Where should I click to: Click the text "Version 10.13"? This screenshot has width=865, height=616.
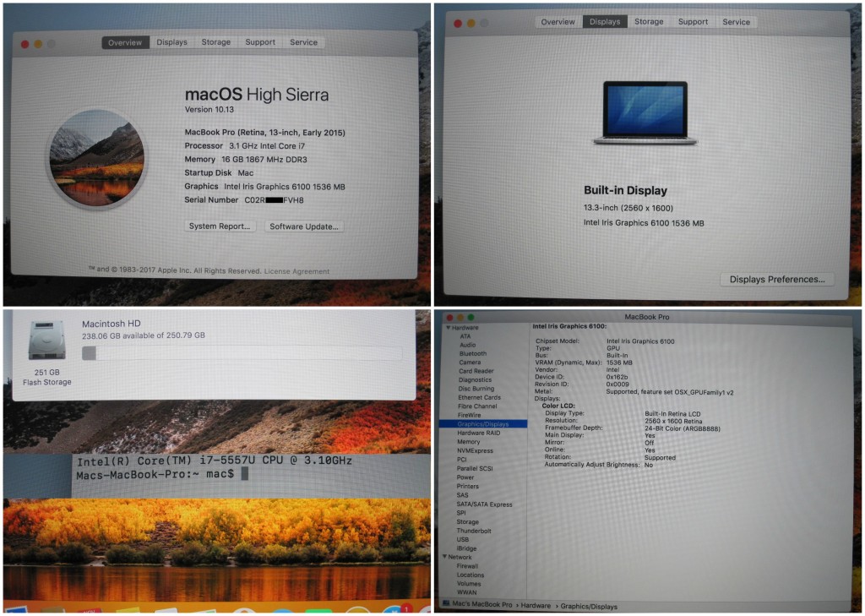pos(209,110)
